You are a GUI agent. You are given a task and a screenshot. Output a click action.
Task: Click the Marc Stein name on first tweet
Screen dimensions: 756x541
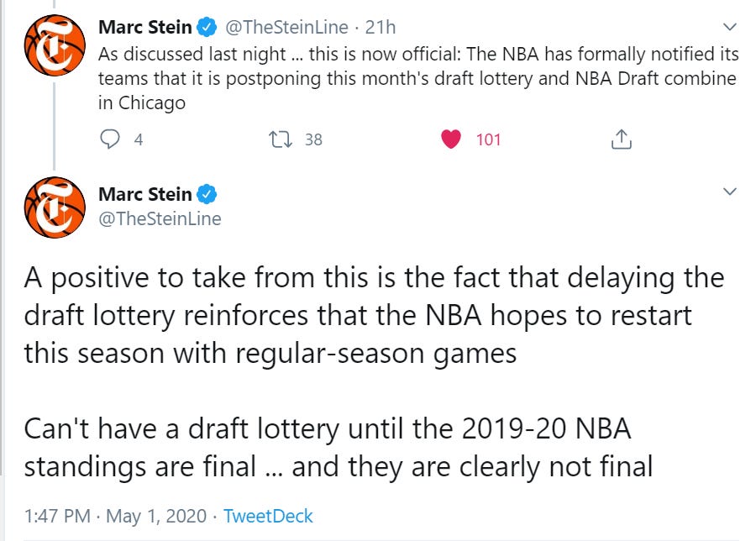(x=145, y=27)
